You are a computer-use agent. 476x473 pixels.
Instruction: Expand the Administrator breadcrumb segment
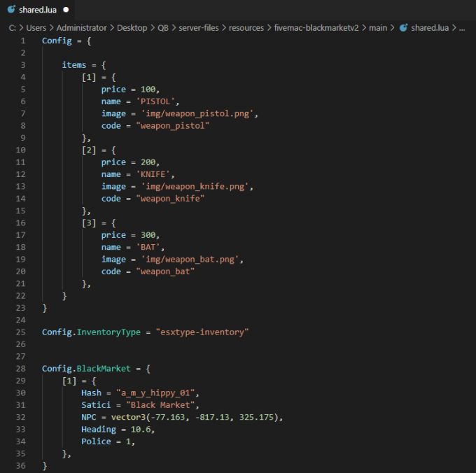[x=87, y=28]
